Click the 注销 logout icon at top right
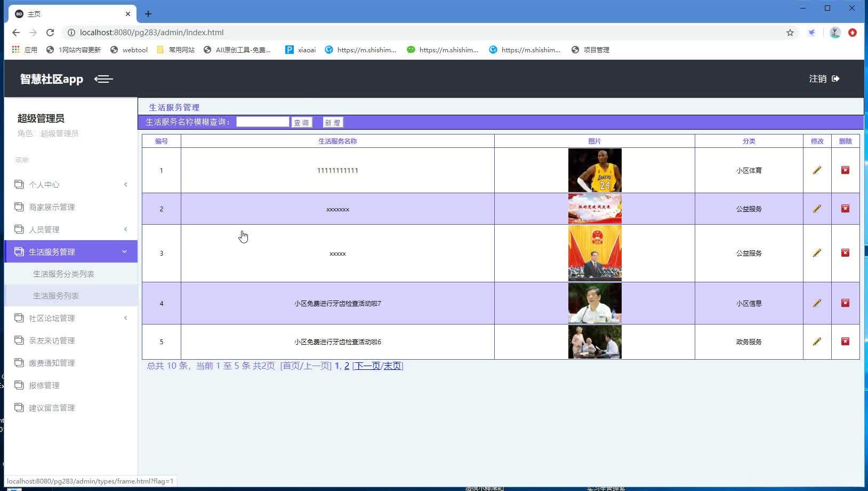 837,78
